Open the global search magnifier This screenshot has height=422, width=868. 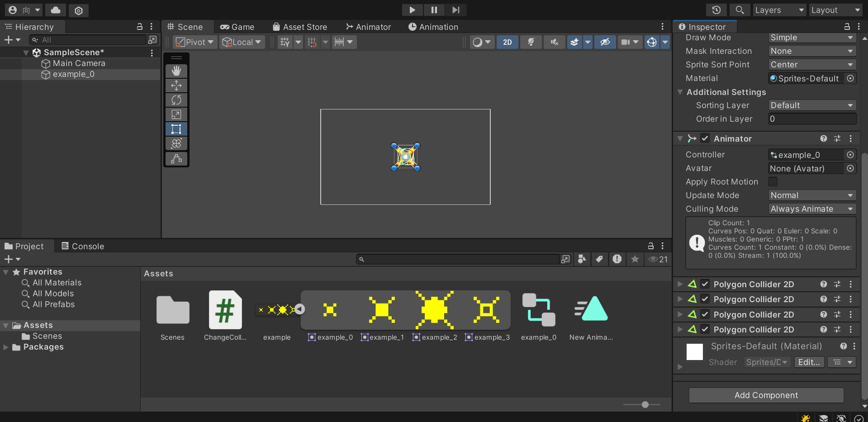point(740,10)
